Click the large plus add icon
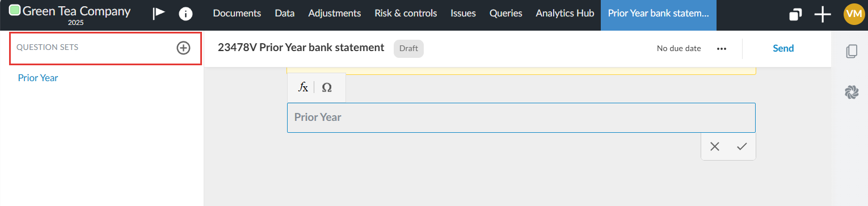This screenshot has height=206, width=868. pos(823,15)
